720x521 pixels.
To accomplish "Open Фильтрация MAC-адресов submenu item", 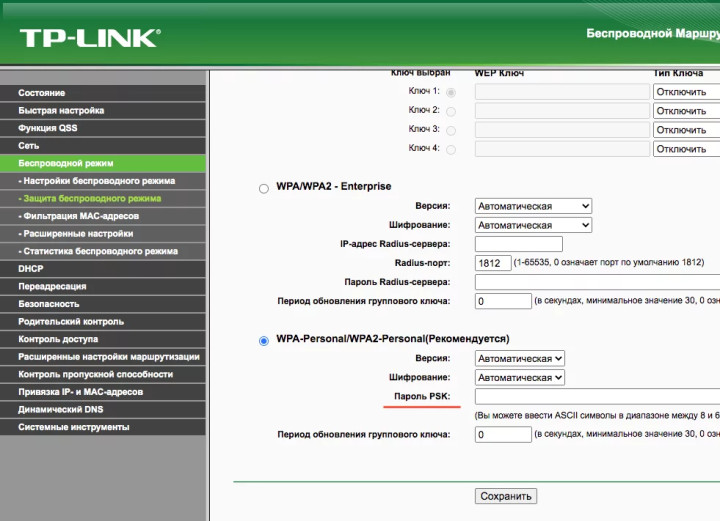I will tap(81, 216).
